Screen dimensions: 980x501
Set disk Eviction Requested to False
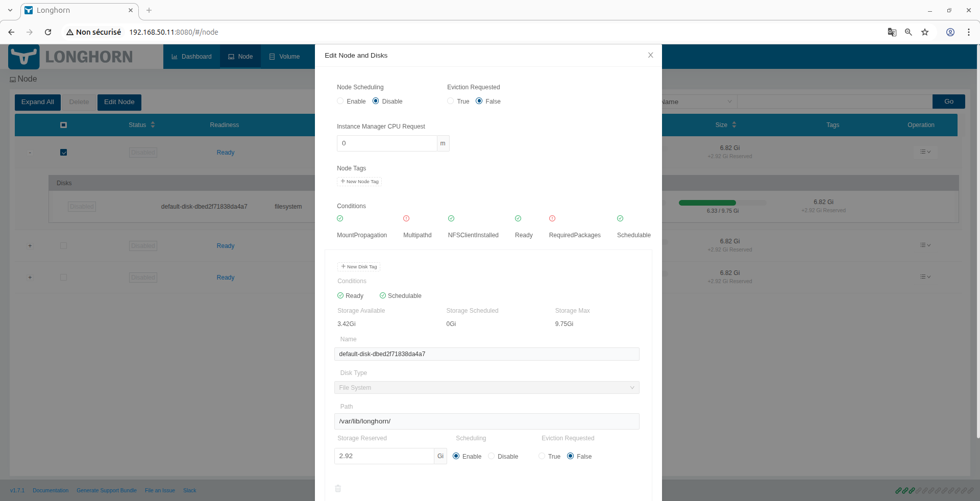(570, 456)
